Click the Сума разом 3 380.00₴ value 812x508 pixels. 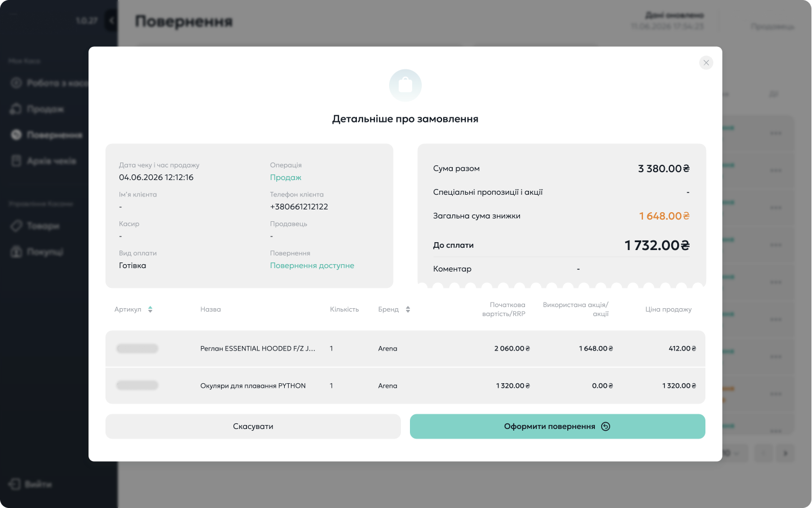point(664,169)
